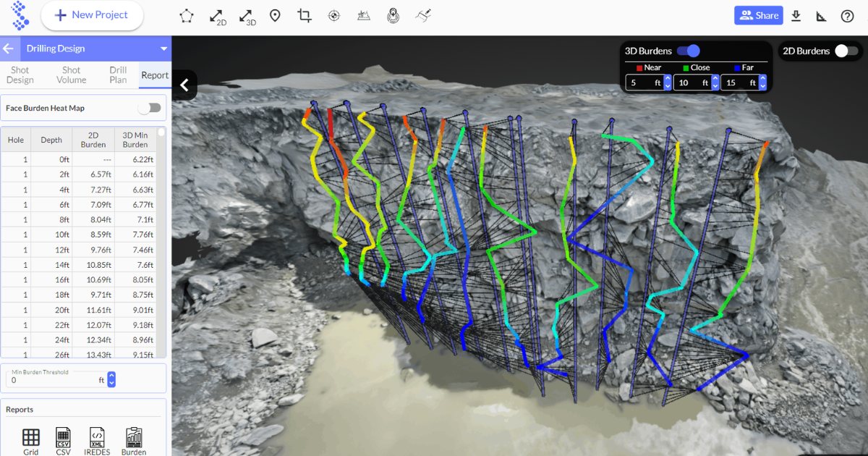Open the Drilling Design dropdown
Viewport: 868px width, 456px height.
[162, 48]
